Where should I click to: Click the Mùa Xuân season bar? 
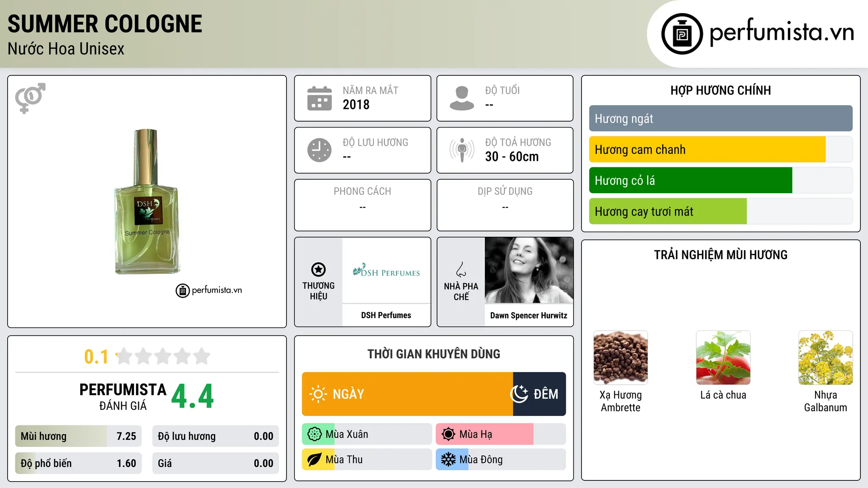click(367, 434)
